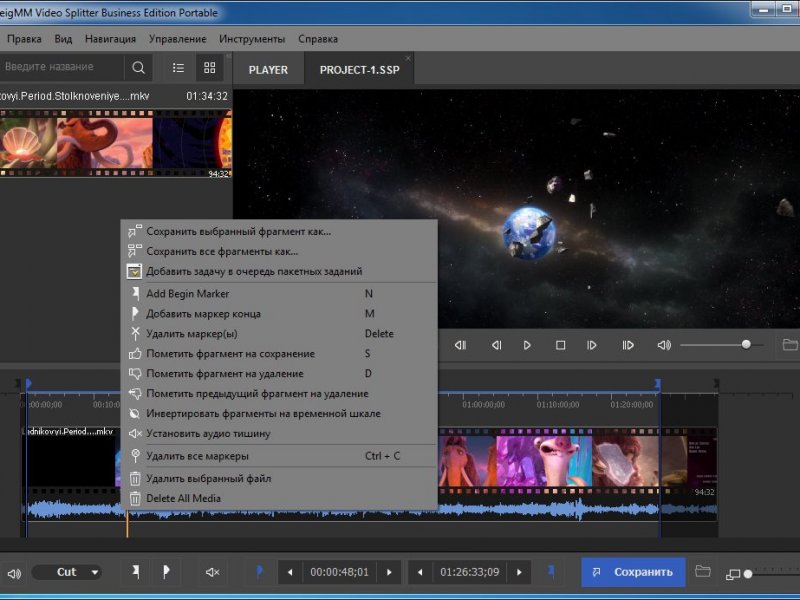The image size is (800, 600).
Task: Open the Вид menu
Action: 63,39
